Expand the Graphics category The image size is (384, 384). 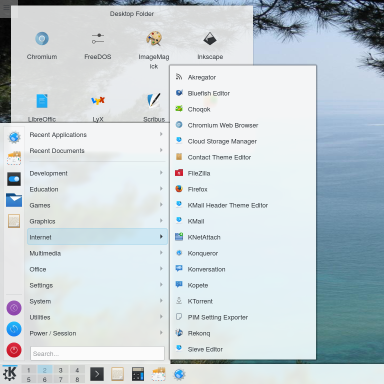point(97,221)
